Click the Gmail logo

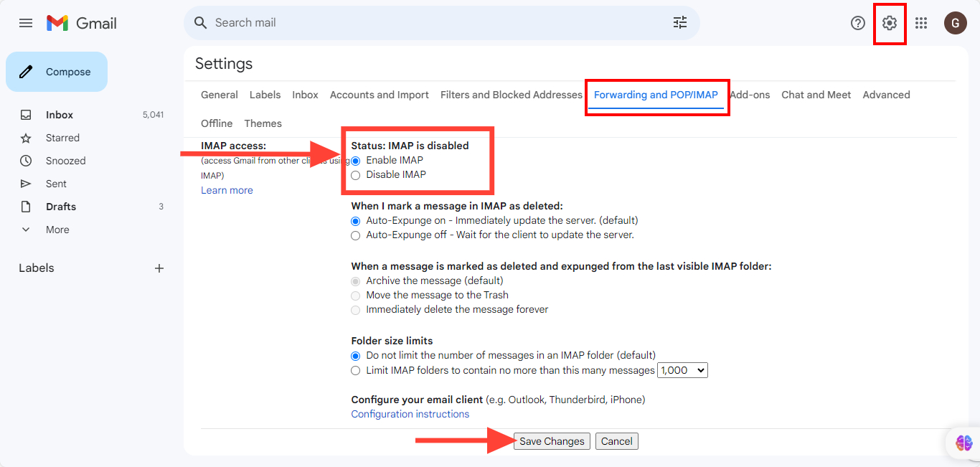click(x=81, y=23)
